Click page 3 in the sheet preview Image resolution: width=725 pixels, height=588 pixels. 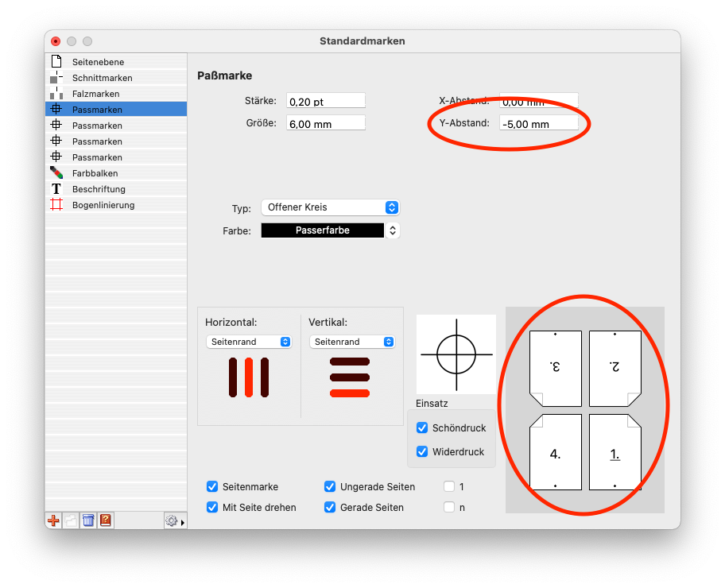[556, 369]
